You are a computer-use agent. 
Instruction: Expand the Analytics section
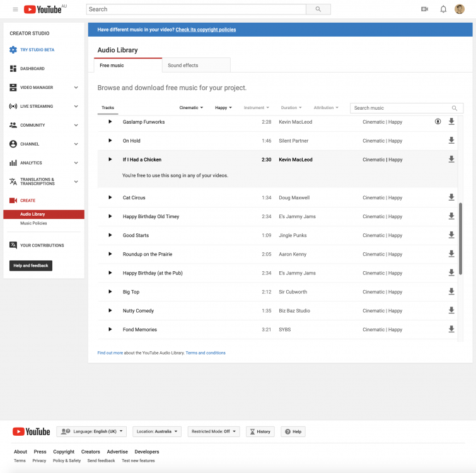76,163
